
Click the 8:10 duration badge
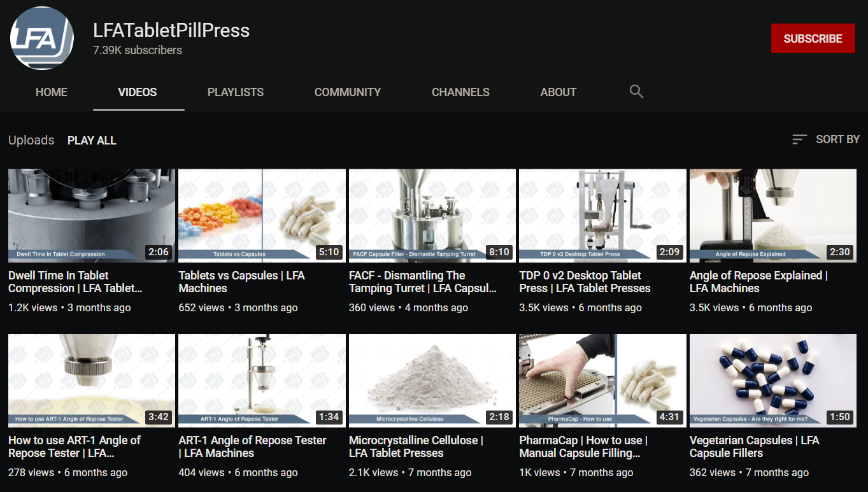499,252
